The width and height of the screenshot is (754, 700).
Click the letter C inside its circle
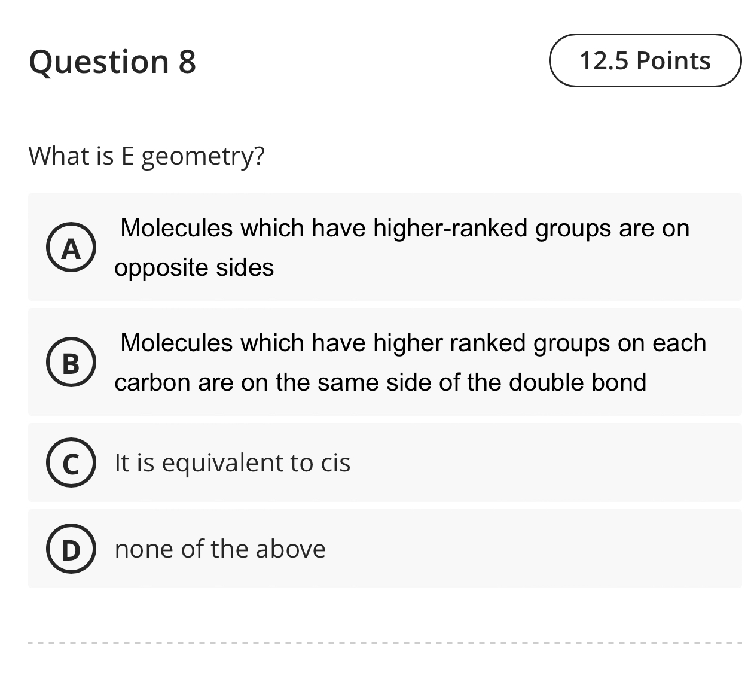pos(71,462)
